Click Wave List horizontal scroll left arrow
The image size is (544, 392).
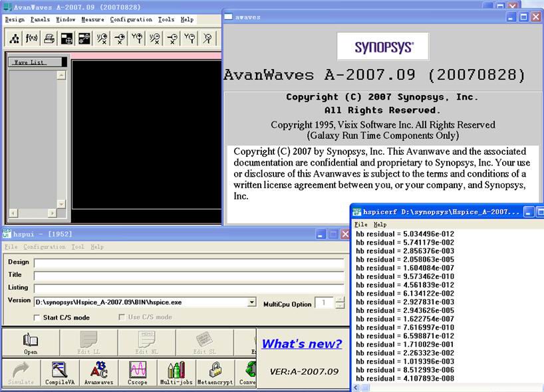[13, 213]
